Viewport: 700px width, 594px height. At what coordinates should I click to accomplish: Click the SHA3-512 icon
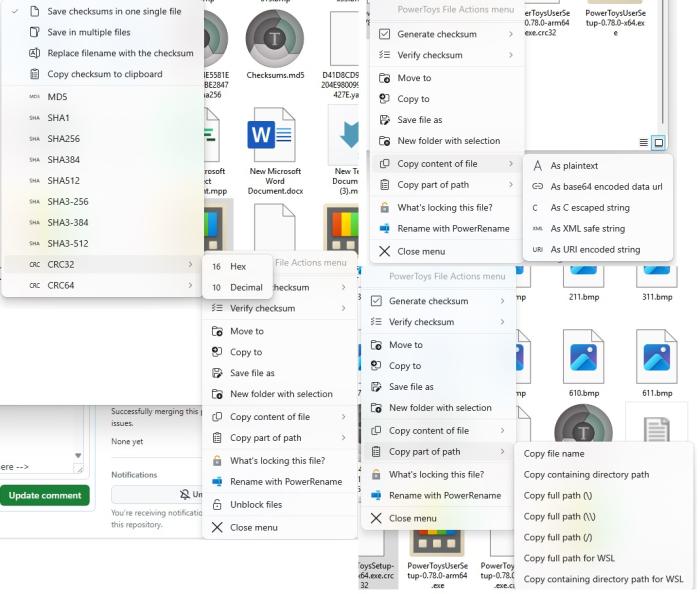(34, 244)
